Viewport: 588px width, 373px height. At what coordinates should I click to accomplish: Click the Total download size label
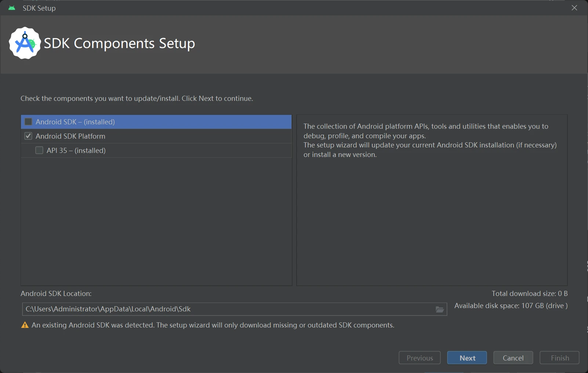coord(529,294)
